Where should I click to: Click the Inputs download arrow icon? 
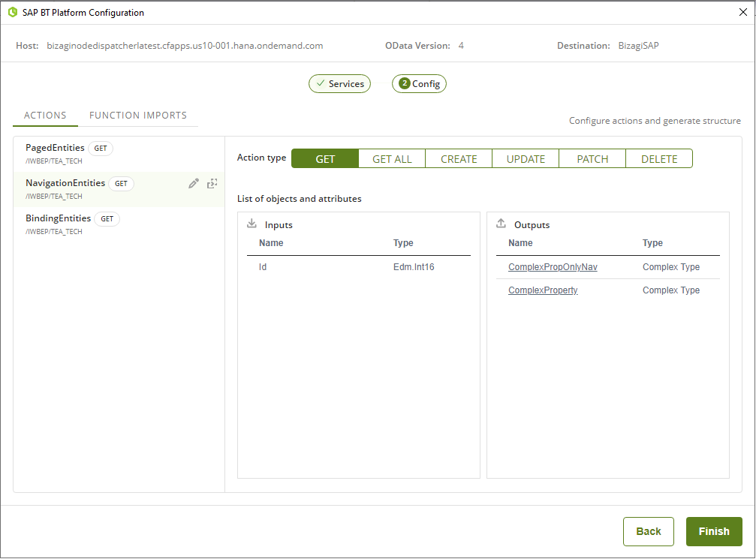[251, 224]
